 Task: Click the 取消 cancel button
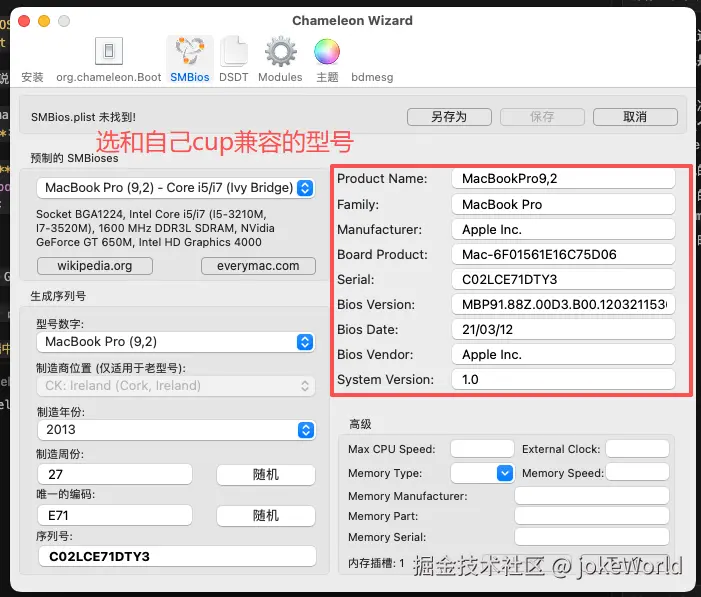[x=635, y=117]
